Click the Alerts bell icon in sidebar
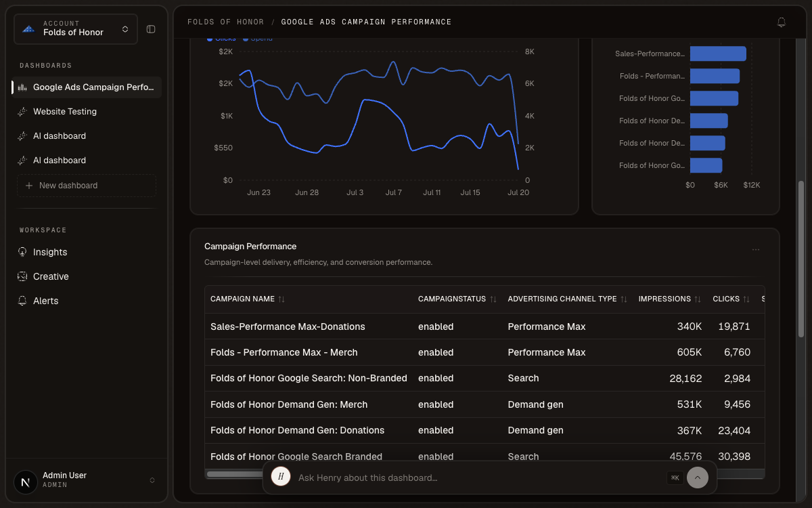 [22, 301]
